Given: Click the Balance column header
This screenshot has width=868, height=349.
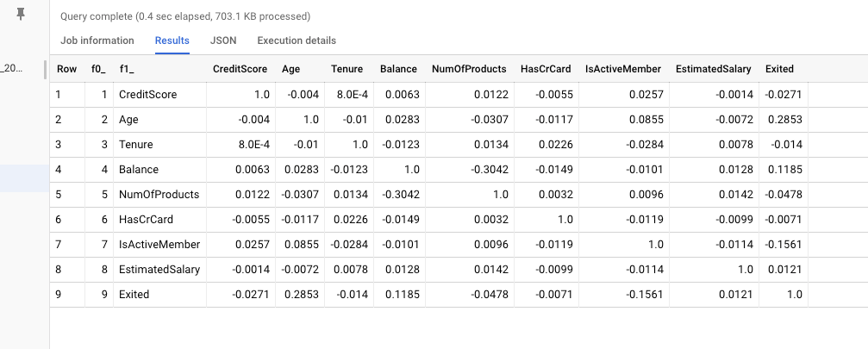Looking at the screenshot, I should 398,69.
